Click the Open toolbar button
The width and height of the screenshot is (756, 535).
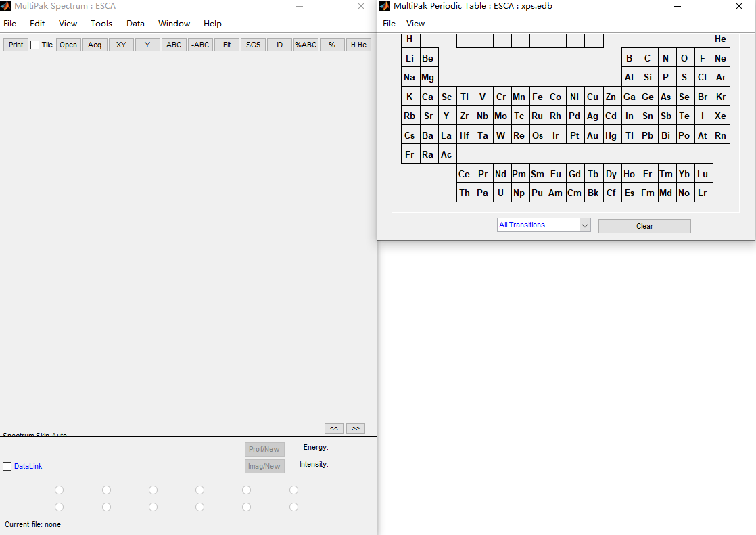click(x=68, y=45)
